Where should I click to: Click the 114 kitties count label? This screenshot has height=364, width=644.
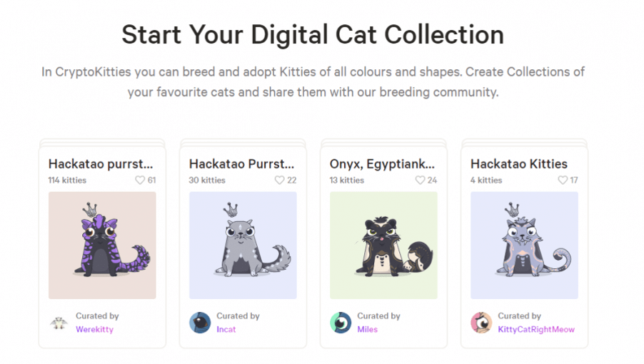(x=67, y=180)
